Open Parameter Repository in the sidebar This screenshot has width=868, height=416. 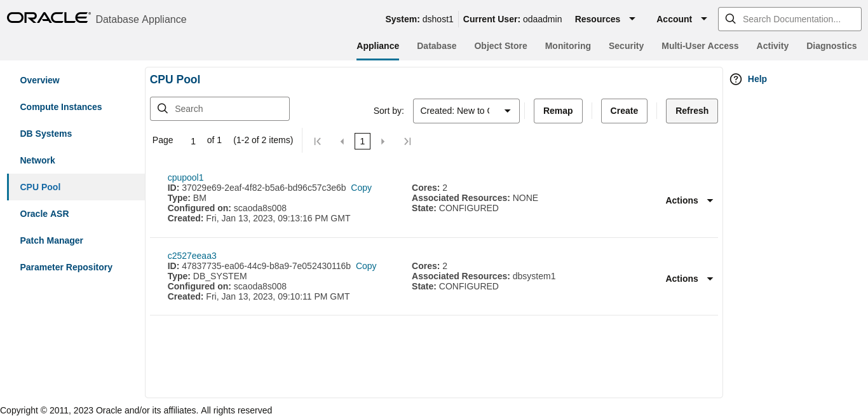66,267
